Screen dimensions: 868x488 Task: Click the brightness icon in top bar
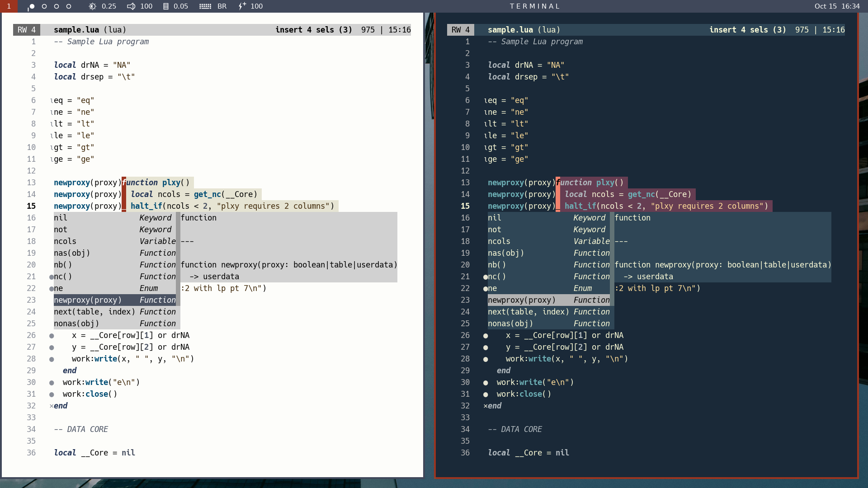coord(92,6)
